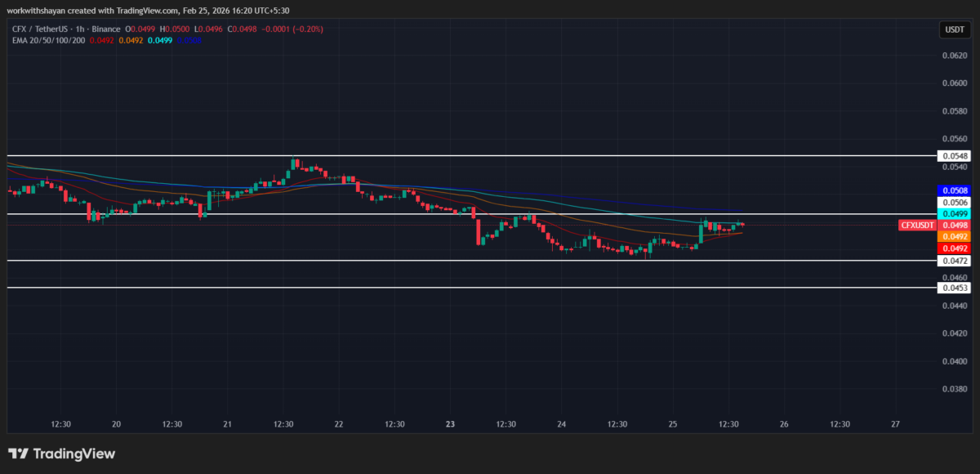Click date 25 on the time axis
Image resolution: width=980 pixels, height=474 pixels.
(672, 424)
